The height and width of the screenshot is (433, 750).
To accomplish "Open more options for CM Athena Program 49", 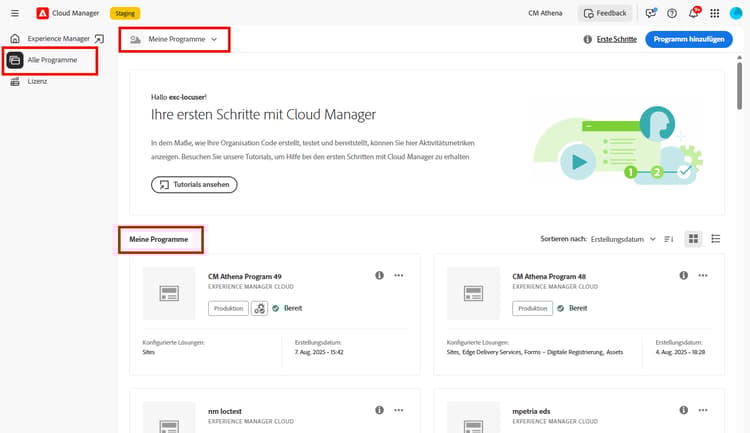I will click(x=398, y=276).
